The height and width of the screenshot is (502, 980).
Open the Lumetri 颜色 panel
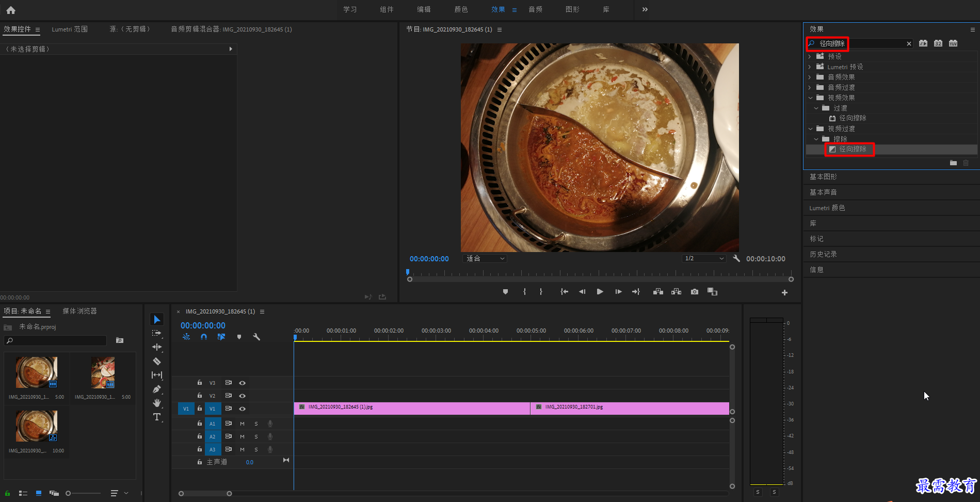[x=827, y=208]
